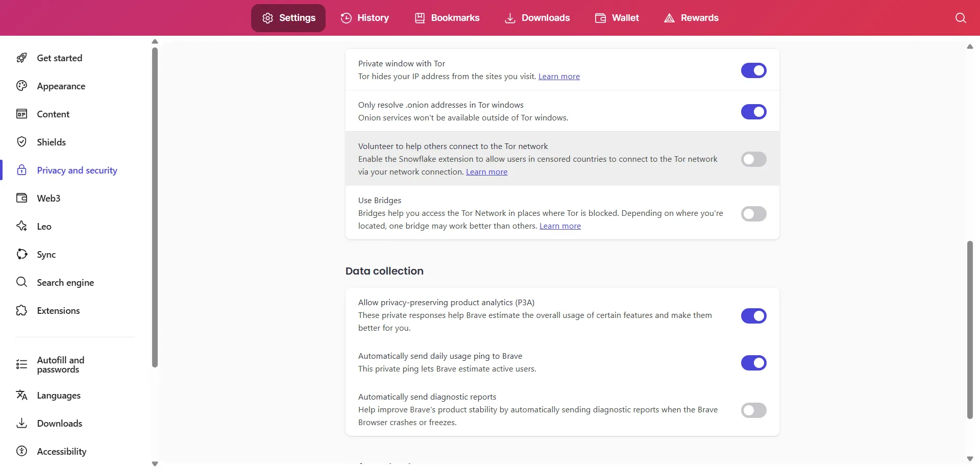Disable Private window with Tor toggle
The width and height of the screenshot is (980, 469).
pos(753,70)
